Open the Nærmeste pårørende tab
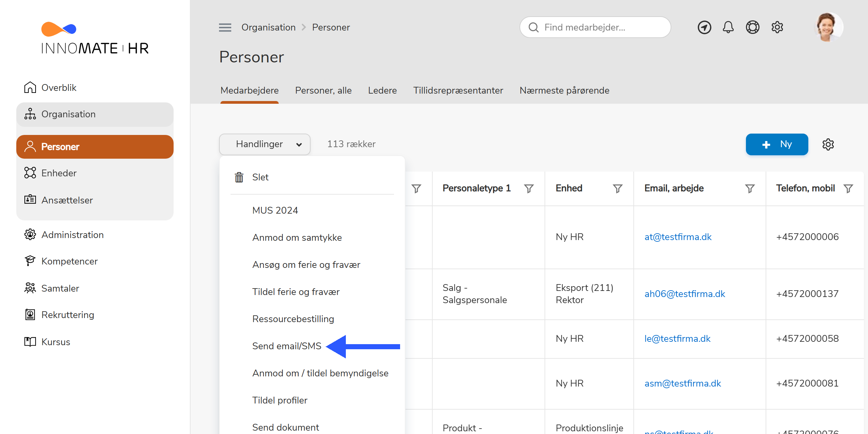 (x=565, y=91)
